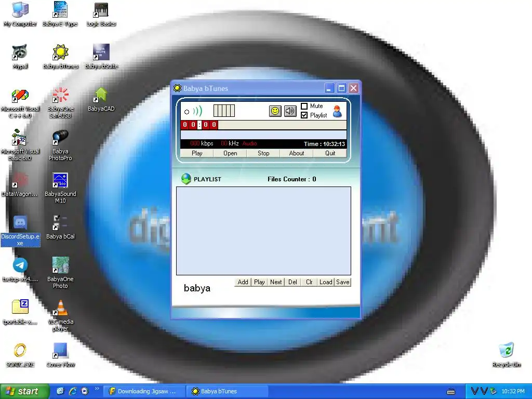532x399 pixels.
Task: Open My Computer desktop icon
Action: (20, 14)
